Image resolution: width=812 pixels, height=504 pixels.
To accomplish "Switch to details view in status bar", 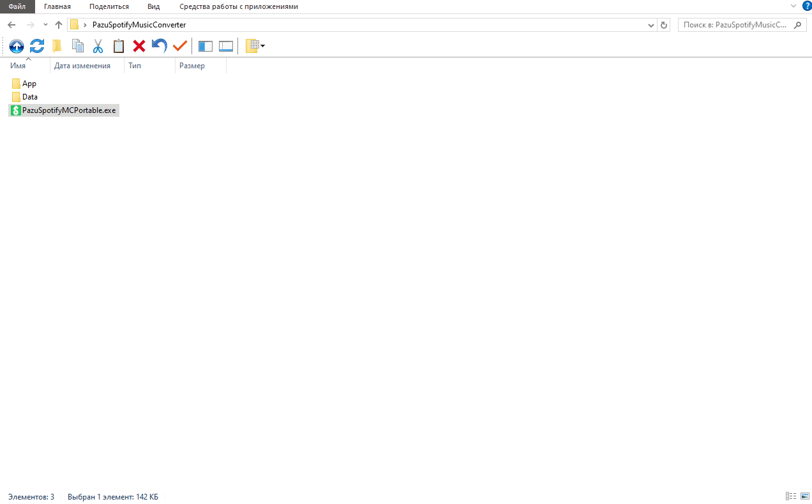I will [791, 496].
